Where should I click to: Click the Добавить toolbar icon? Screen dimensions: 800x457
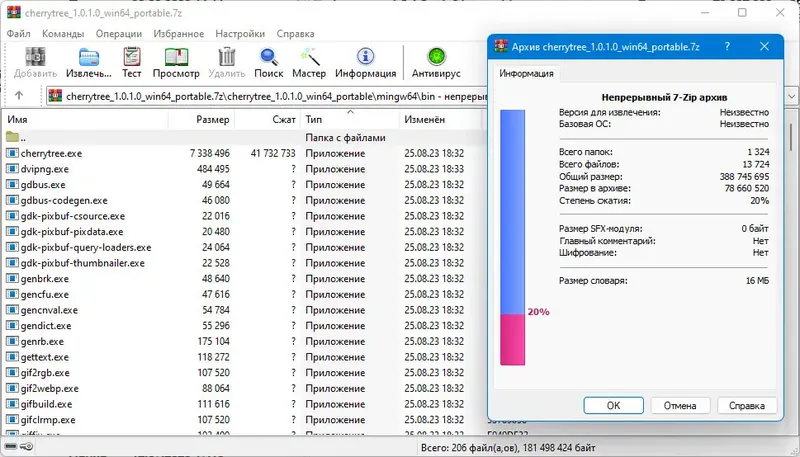point(35,57)
